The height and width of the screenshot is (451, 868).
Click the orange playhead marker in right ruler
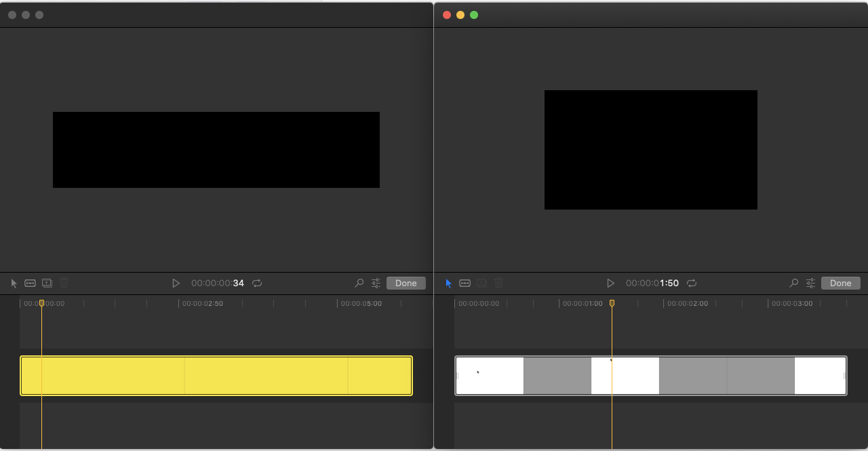(x=612, y=303)
